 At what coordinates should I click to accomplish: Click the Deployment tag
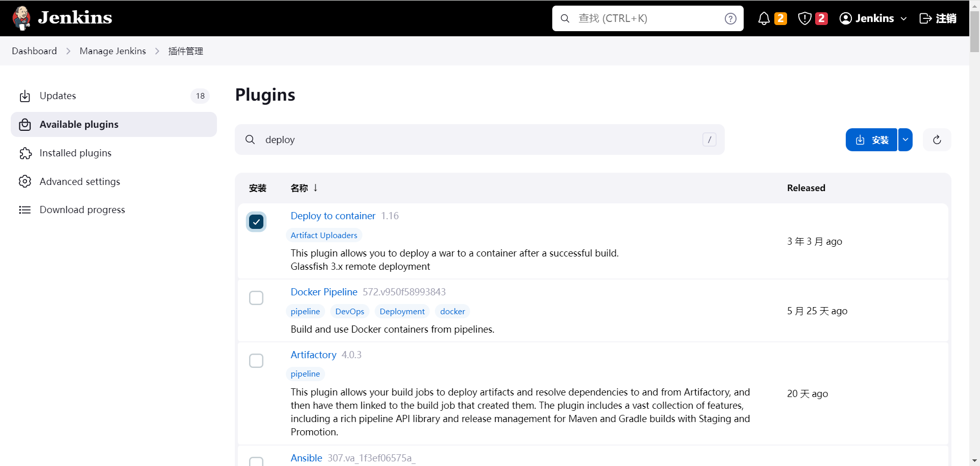[402, 312]
